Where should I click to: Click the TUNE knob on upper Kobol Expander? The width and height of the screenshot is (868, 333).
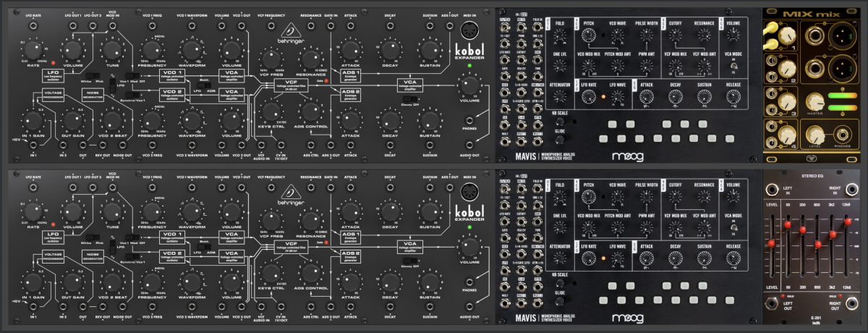112,50
